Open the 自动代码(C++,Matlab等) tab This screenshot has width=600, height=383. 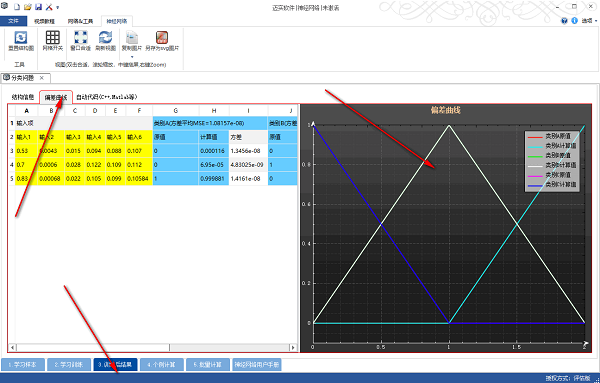(106, 97)
